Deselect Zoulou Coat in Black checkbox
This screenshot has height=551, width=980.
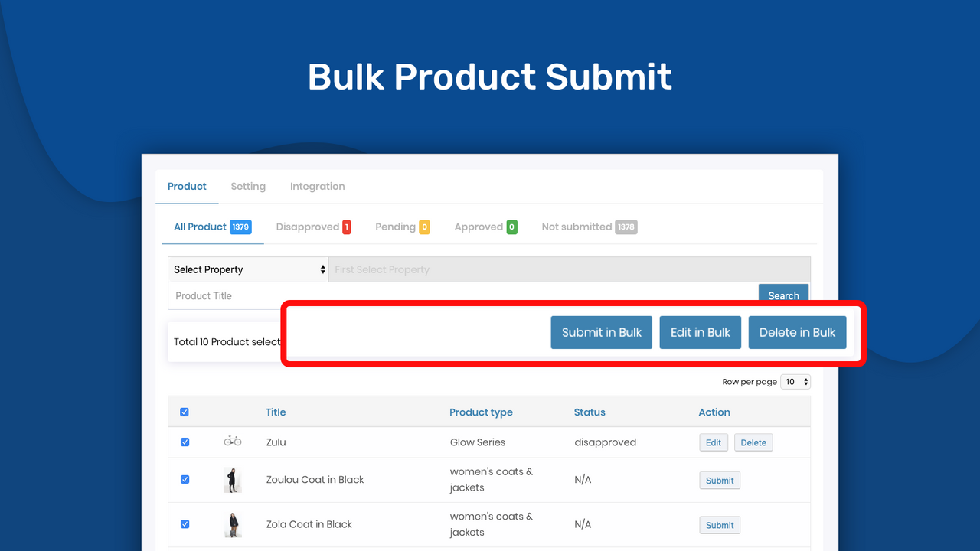pyautogui.click(x=184, y=479)
